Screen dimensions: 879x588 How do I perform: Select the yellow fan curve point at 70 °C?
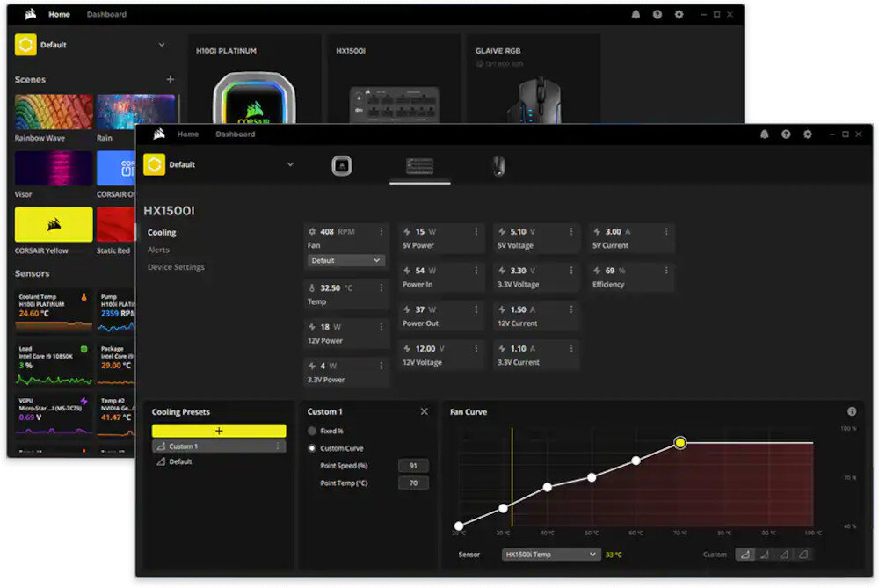pyautogui.click(x=680, y=443)
